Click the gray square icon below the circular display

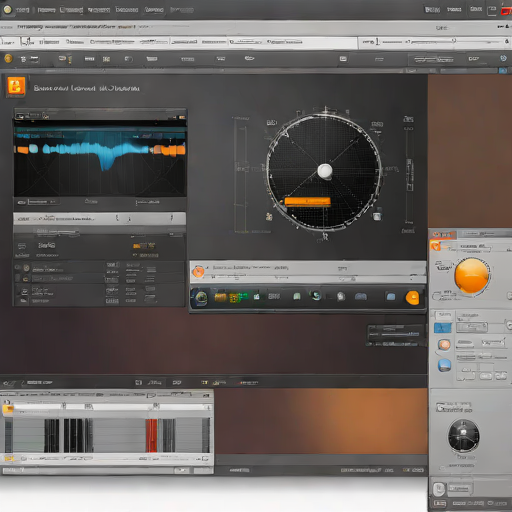(x=377, y=216)
